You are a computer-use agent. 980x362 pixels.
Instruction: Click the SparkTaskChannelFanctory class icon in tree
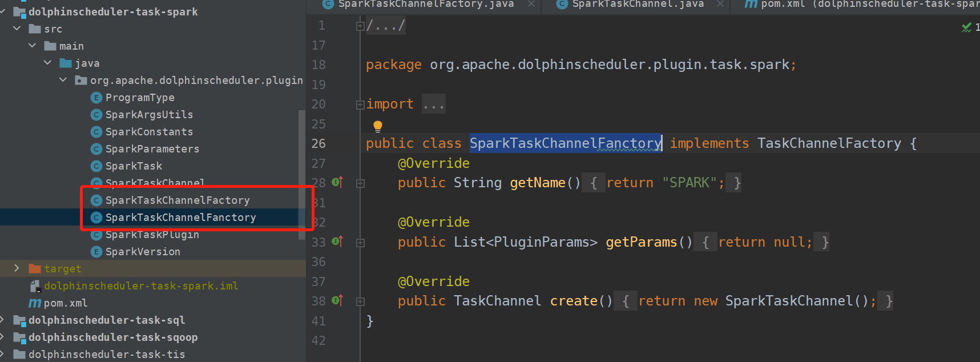96,218
